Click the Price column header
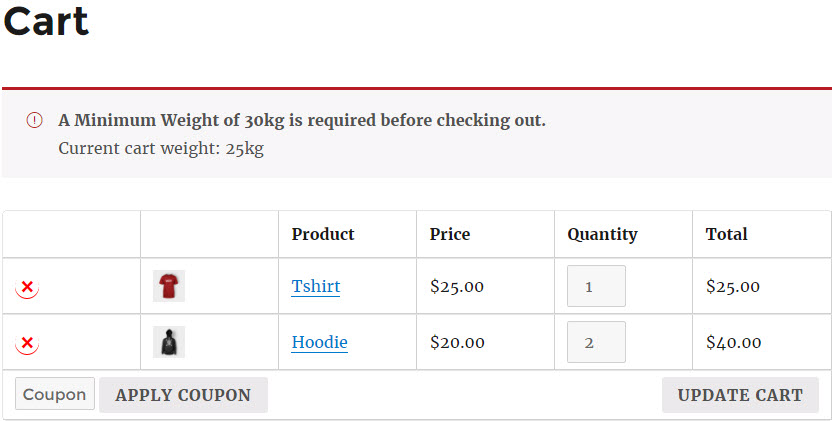Viewport: 832px width, 421px height. click(449, 234)
